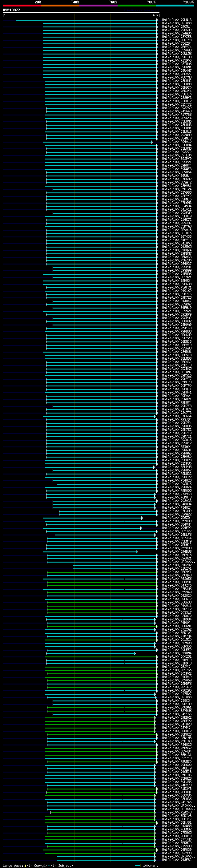Select hit UniRef100_A9SJB4
This screenshot has height=868, width=197.
177,419
